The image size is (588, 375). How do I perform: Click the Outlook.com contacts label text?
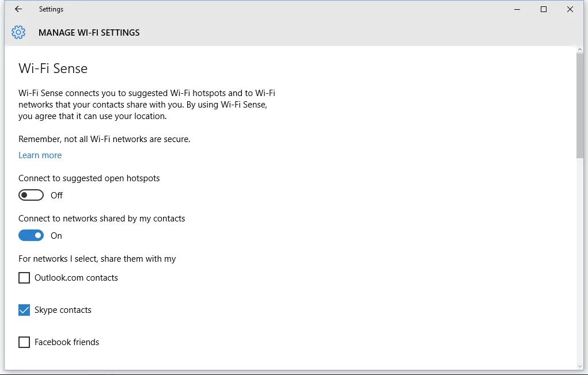click(x=76, y=278)
